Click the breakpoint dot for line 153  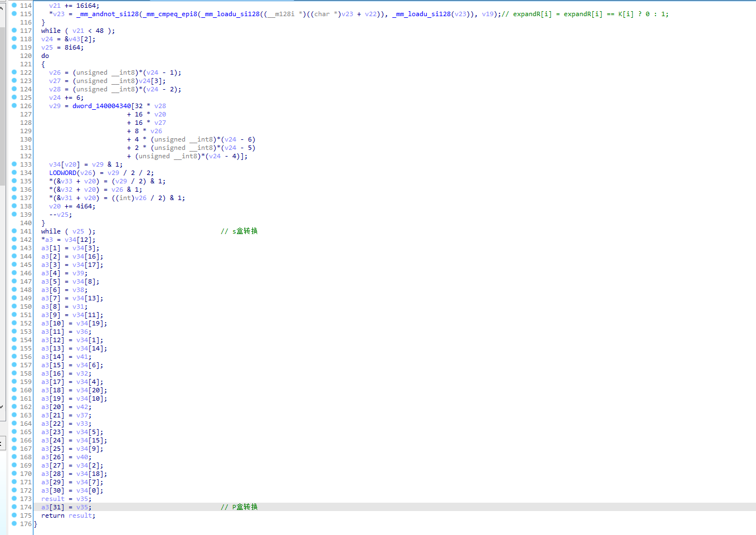pos(14,332)
